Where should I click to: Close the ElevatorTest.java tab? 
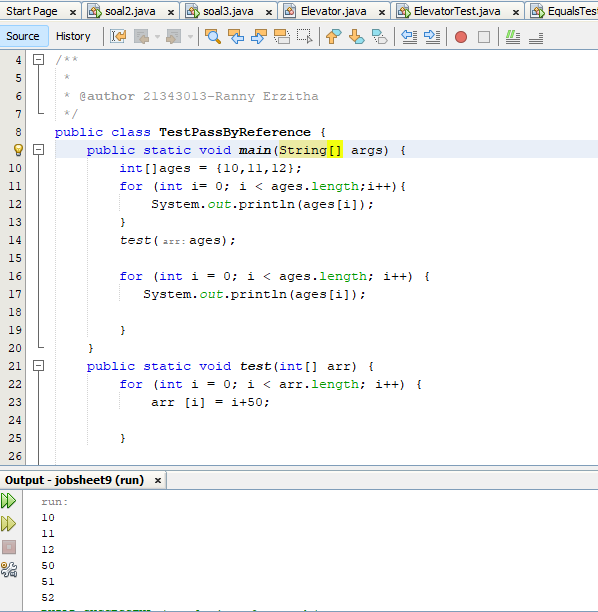pyautogui.click(x=516, y=12)
